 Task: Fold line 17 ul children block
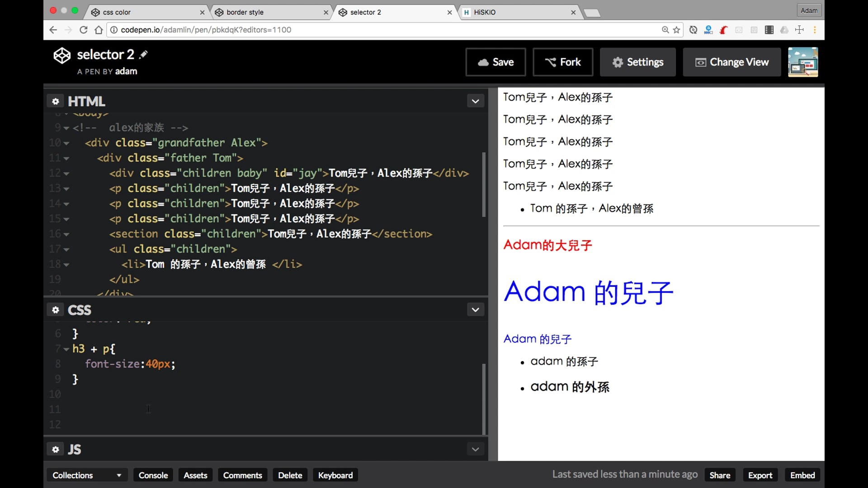(66, 249)
